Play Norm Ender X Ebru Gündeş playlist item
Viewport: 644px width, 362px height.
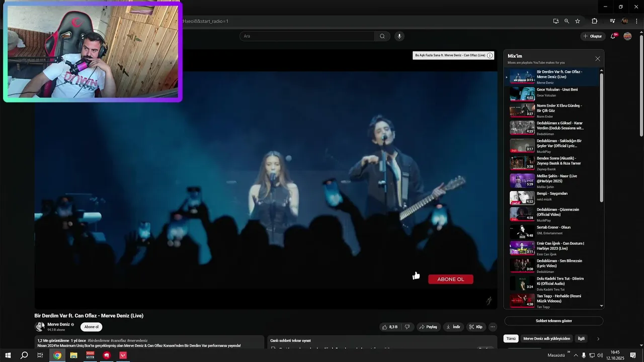click(x=553, y=111)
